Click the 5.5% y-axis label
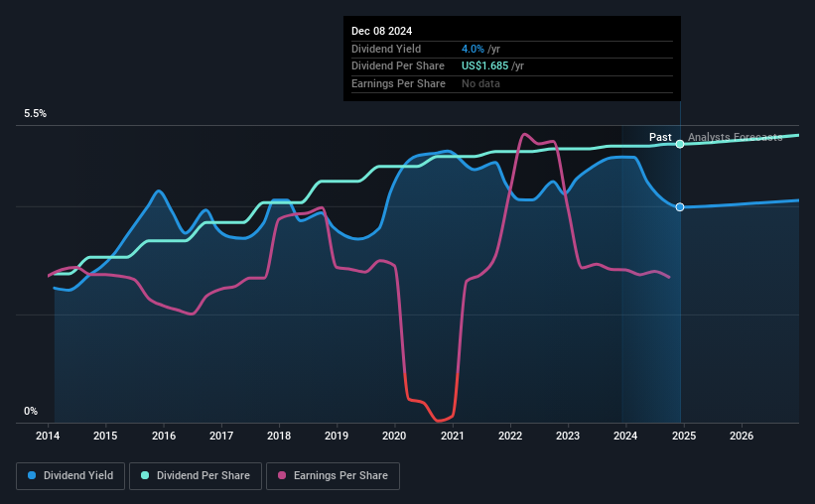 pos(35,114)
